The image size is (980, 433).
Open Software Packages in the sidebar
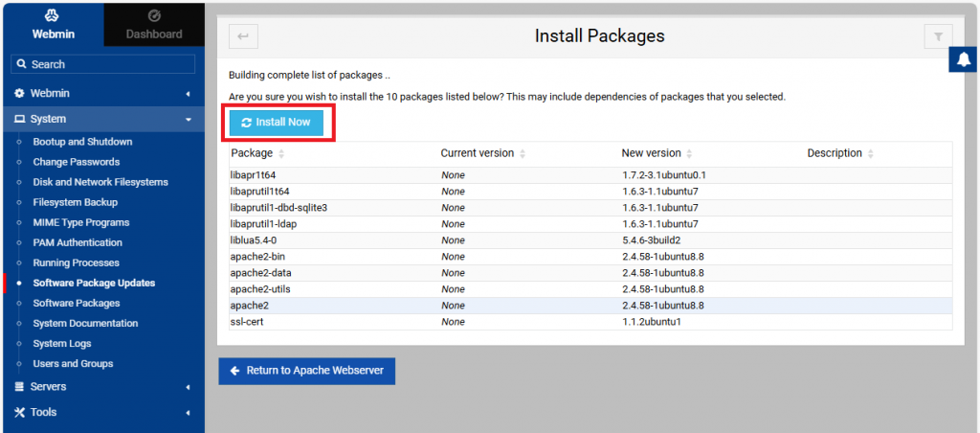[x=75, y=304]
